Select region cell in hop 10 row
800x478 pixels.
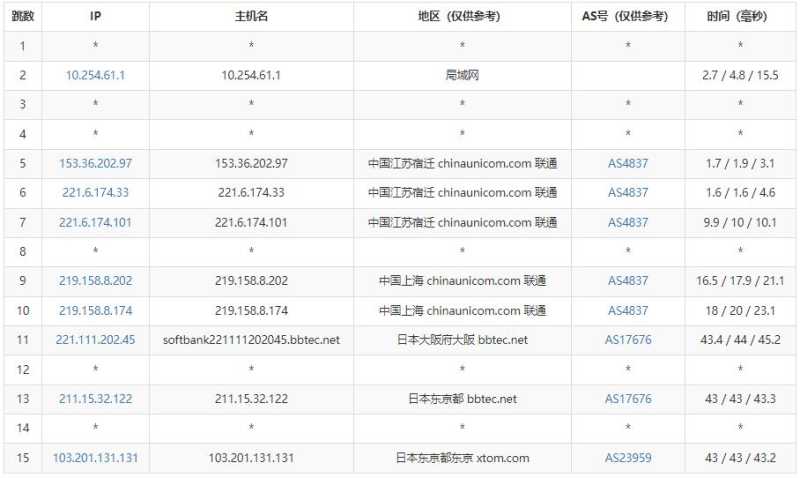462,311
